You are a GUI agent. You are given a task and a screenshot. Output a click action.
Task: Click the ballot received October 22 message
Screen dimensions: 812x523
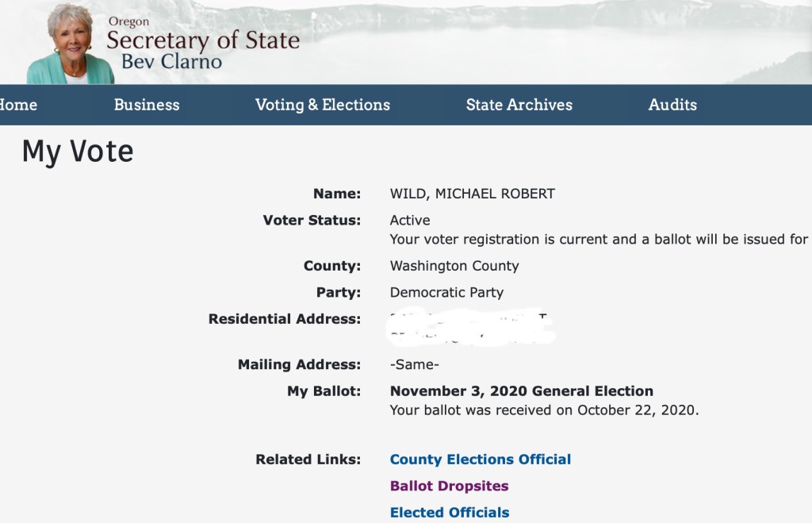[544, 410]
